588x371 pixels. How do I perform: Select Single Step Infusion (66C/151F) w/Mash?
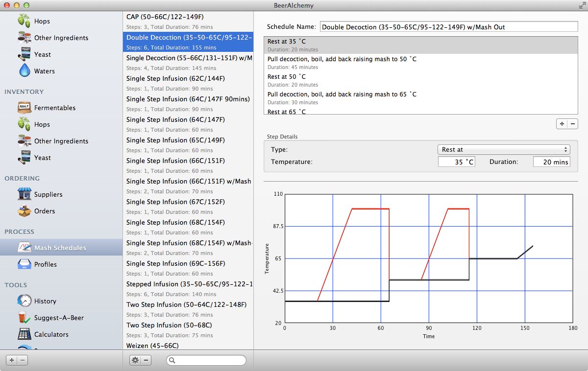point(188,186)
